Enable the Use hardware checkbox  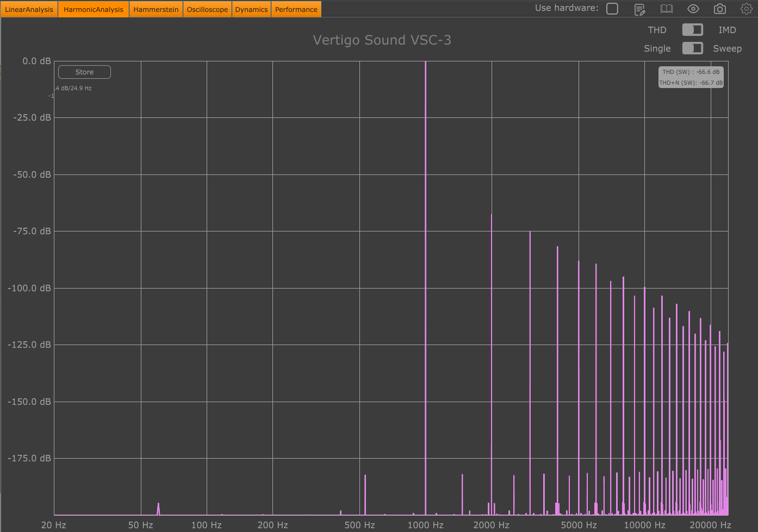click(x=612, y=9)
